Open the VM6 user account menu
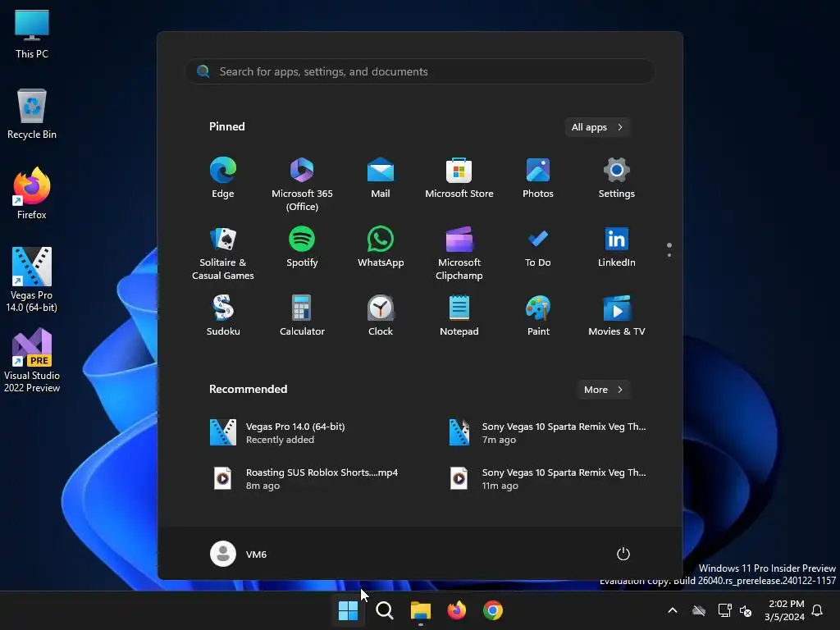 [239, 554]
